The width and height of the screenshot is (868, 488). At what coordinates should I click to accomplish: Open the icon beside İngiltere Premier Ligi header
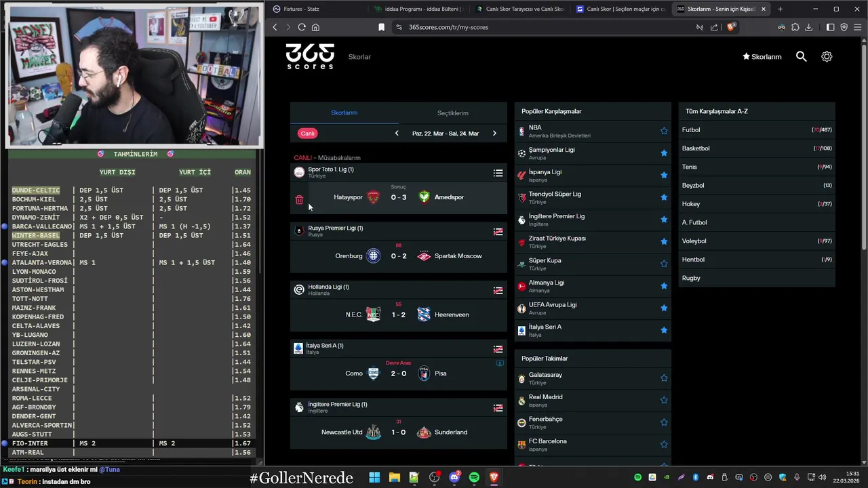[x=498, y=408]
